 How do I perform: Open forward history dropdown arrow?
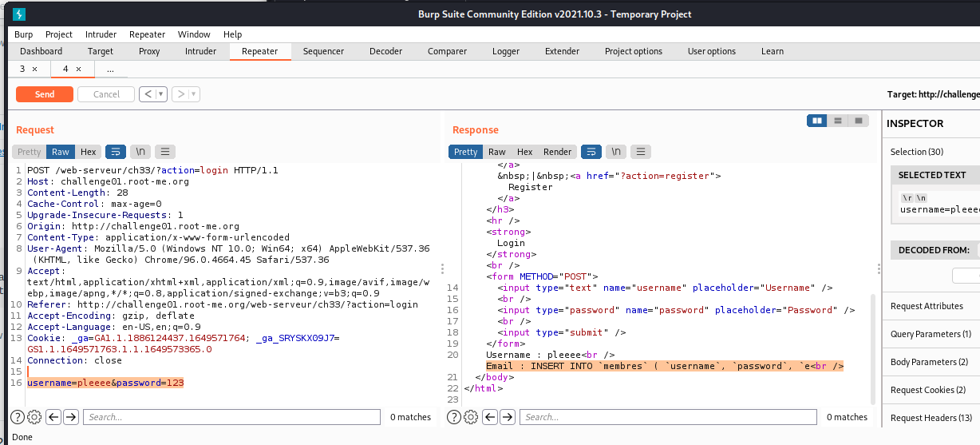pyautogui.click(x=195, y=94)
